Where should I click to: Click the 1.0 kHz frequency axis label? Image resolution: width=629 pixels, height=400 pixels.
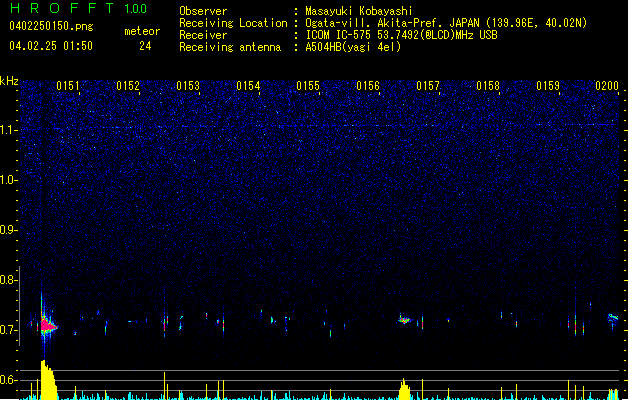click(x=8, y=180)
